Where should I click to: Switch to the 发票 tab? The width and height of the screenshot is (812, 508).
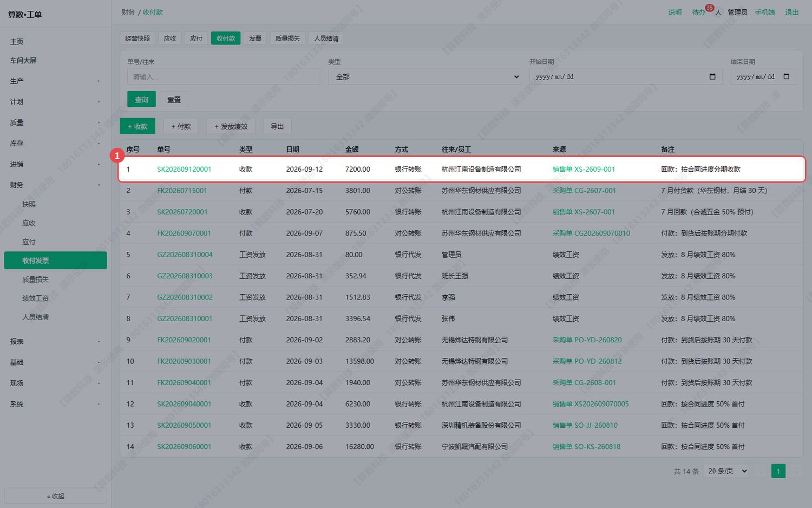(x=255, y=38)
